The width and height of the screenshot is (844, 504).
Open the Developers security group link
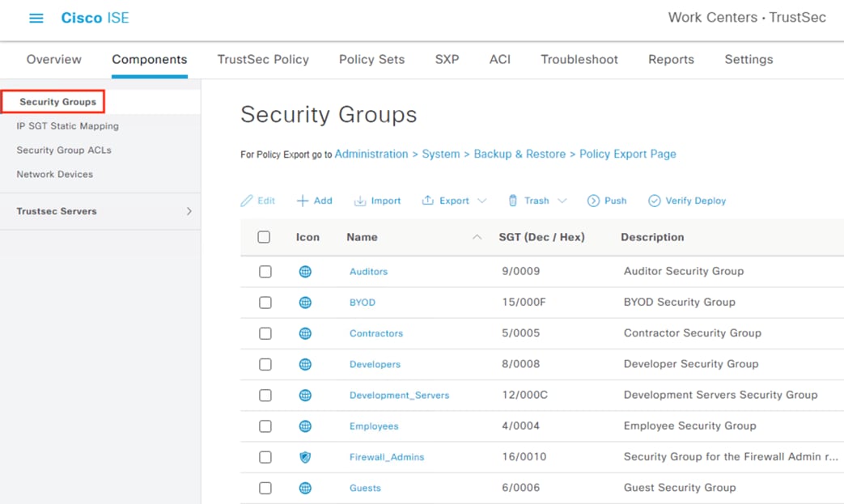pyautogui.click(x=375, y=364)
